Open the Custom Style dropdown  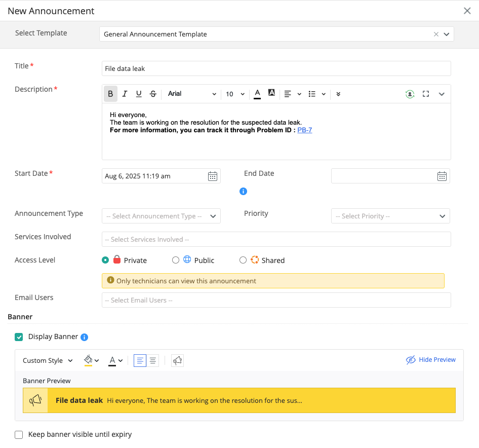coord(48,360)
